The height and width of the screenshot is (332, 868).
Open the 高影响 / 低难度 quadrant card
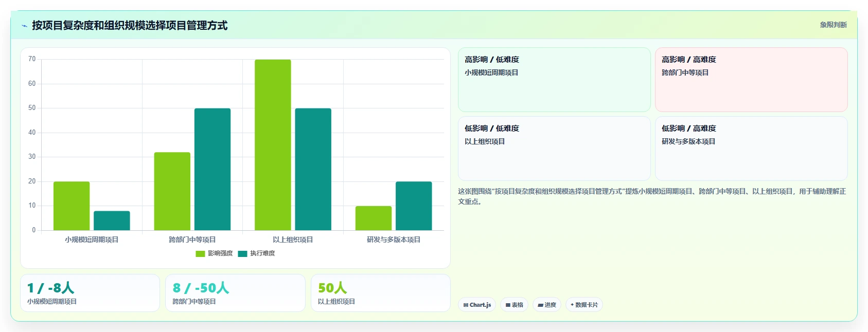click(x=554, y=80)
